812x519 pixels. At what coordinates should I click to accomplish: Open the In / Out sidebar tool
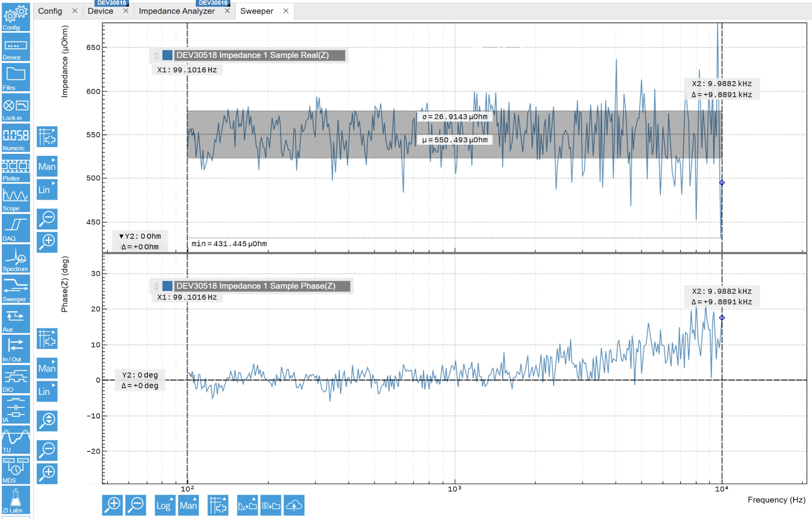coord(15,349)
